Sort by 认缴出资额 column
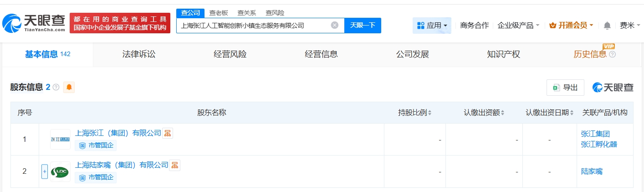Image resolution: width=644 pixels, height=192 pixels. point(485,113)
